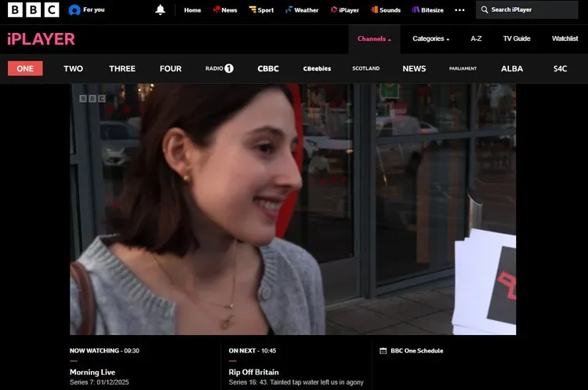Open the Sport link text
This screenshot has width=588, height=390.
coord(266,10)
